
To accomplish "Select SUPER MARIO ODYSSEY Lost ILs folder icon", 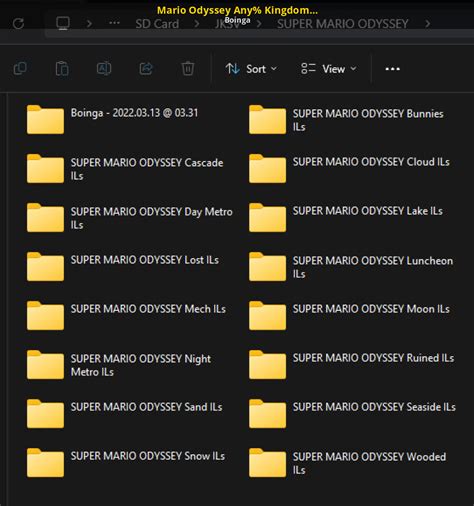I will pyautogui.click(x=45, y=266).
